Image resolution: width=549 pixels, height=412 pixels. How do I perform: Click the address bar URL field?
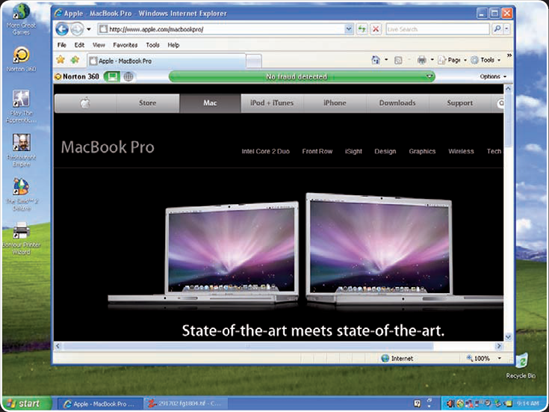221,29
